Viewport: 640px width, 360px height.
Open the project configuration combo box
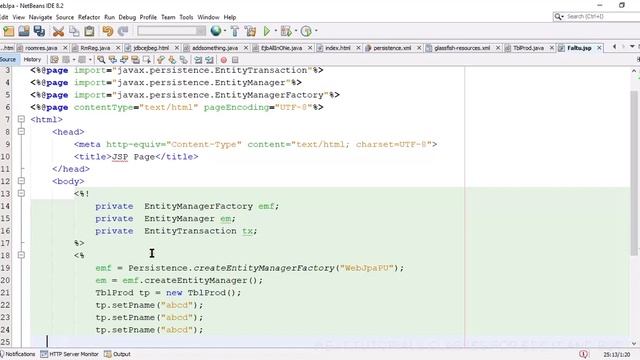pyautogui.click(x=171, y=31)
